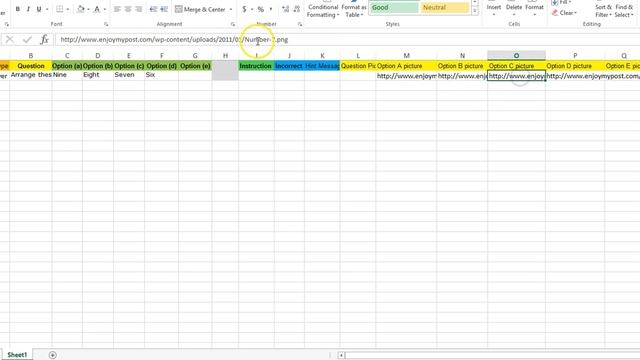Select column M header
Viewport: 640px width, 360px height.
pyautogui.click(x=406, y=56)
